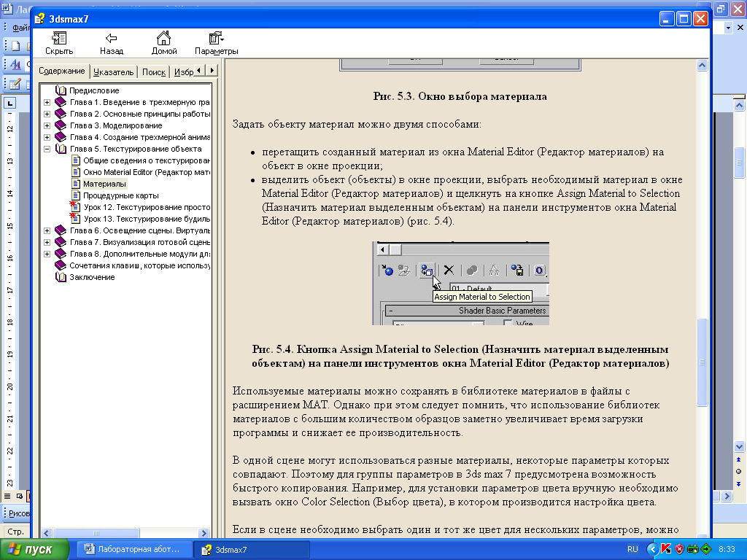Click the starred page icon for Урок 12

[75, 206]
